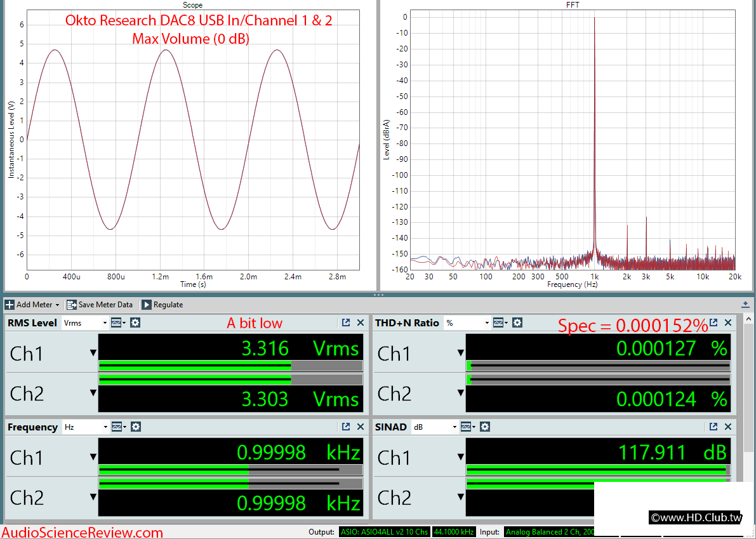Viewport: 756px width, 539px height.
Task: Pop out the THD+N Ratio meter
Action: click(713, 323)
